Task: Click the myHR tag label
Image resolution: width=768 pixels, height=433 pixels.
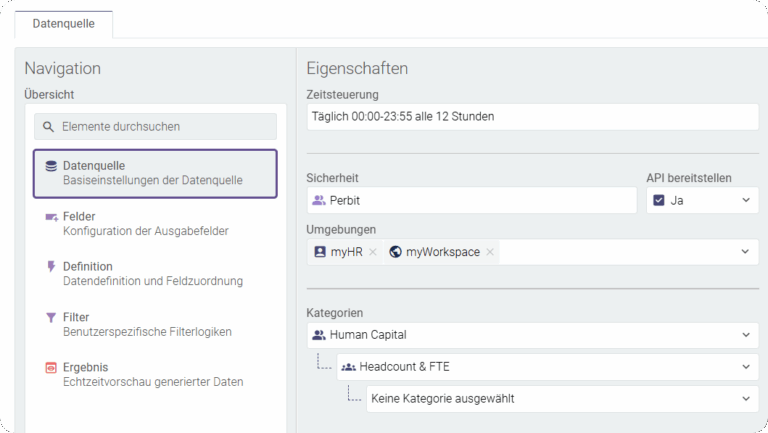Action: tap(347, 252)
